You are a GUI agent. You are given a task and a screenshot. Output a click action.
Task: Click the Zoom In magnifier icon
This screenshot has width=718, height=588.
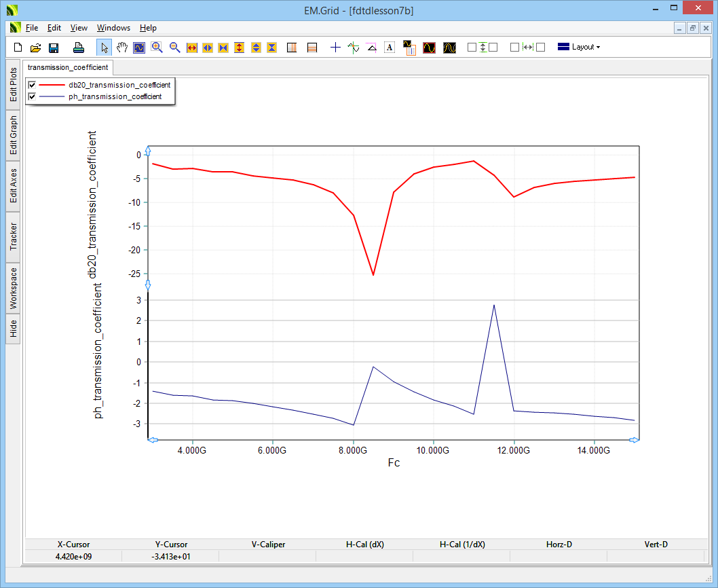click(x=157, y=48)
